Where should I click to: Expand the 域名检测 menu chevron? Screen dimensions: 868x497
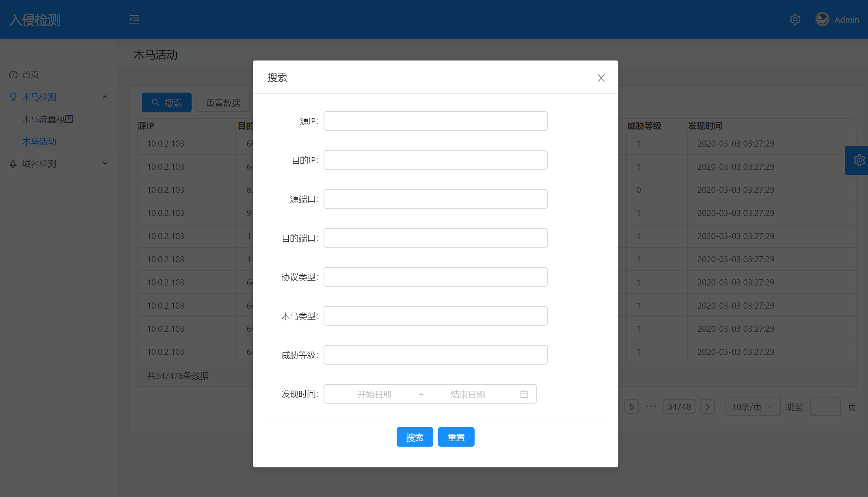tap(105, 164)
